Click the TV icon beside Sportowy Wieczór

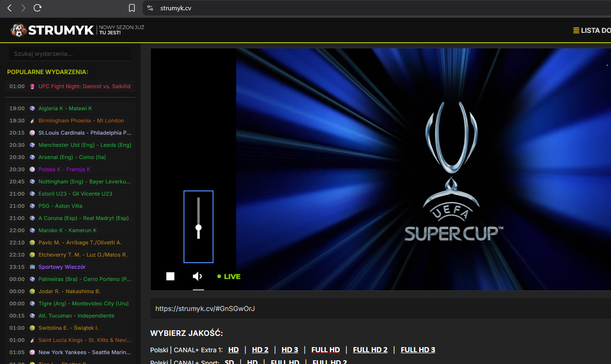tap(32, 267)
